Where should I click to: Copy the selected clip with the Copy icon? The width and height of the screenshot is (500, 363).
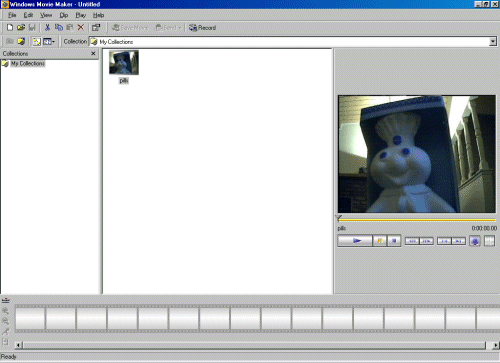pos(59,28)
